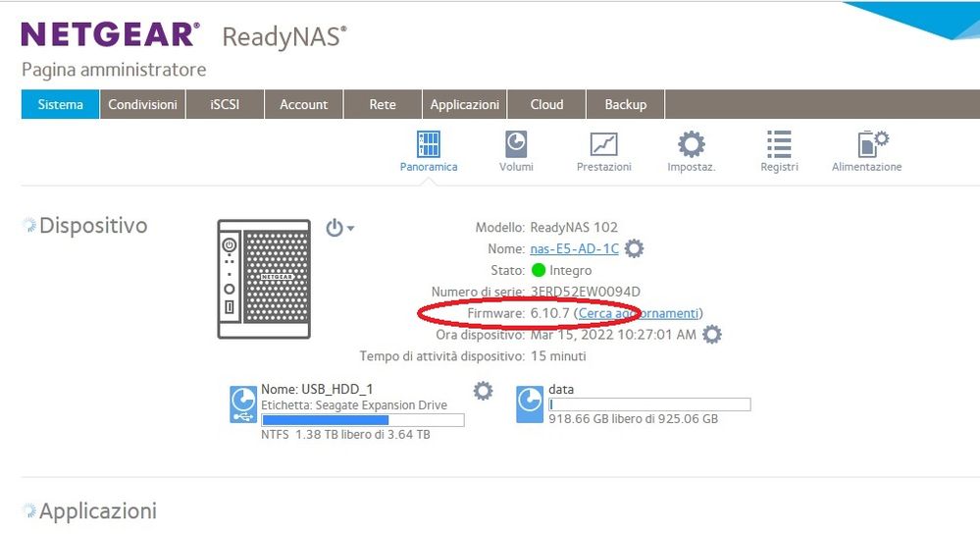
Task: Click the gear icon next to device name
Action: coord(634,248)
